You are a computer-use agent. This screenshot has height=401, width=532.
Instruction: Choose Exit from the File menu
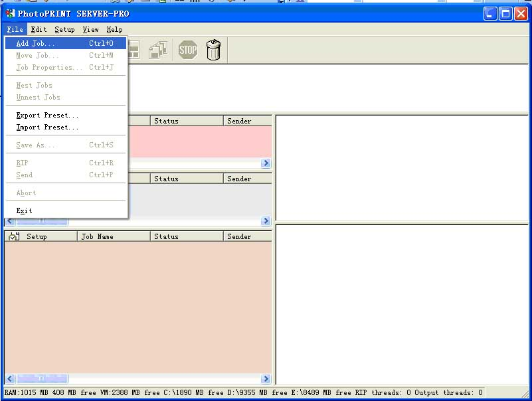pyautogui.click(x=66, y=210)
